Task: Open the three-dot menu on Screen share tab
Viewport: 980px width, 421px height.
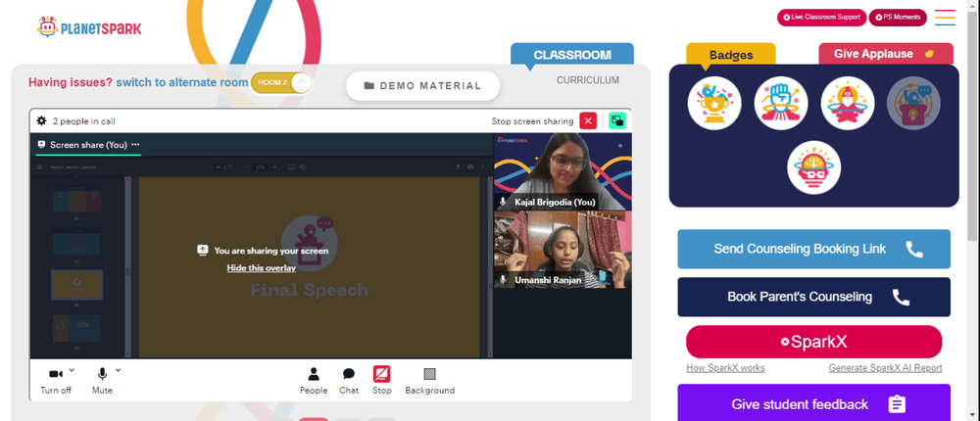Action: 135,144
